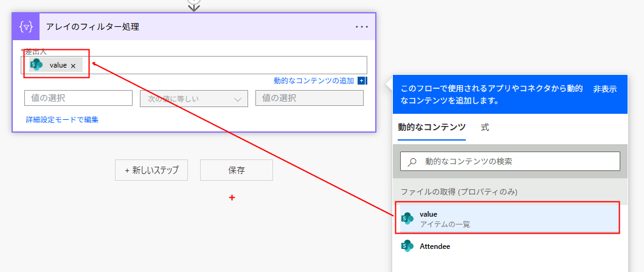Click the SharePoint icon beside value アイテムの一覧

tap(407, 218)
